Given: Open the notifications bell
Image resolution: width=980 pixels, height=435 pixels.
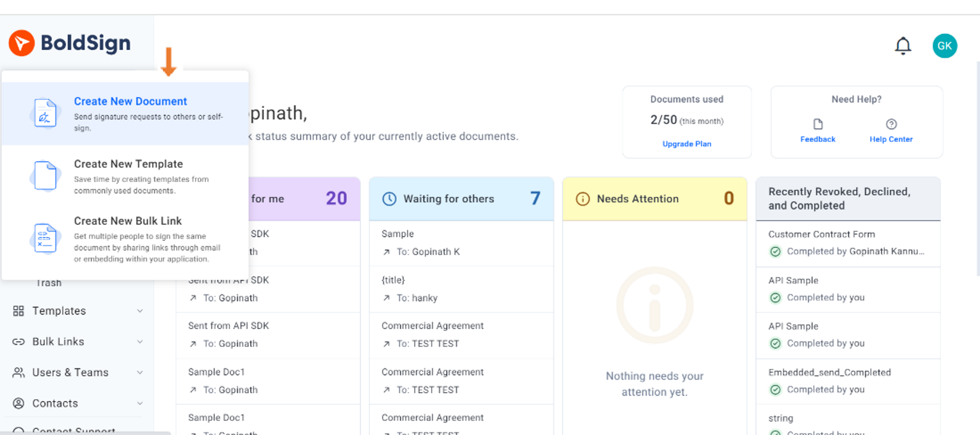Looking at the screenshot, I should pos(903,46).
